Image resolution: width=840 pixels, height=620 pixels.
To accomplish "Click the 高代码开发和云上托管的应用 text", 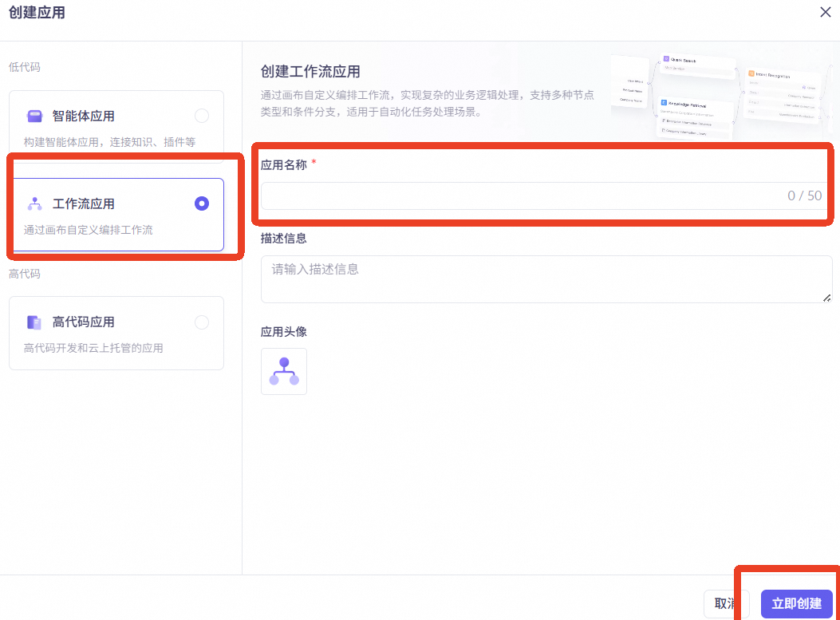I will click(x=93, y=349).
